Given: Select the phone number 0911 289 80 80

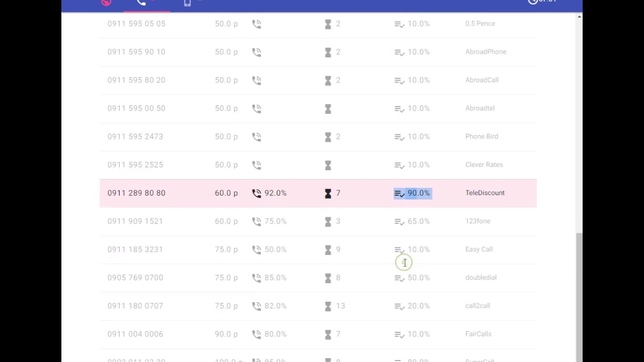Looking at the screenshot, I should coord(136,193).
